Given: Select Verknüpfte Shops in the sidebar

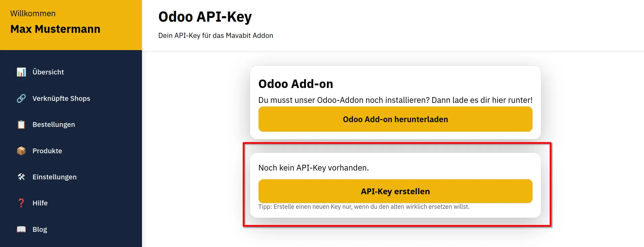Looking at the screenshot, I should (61, 98).
